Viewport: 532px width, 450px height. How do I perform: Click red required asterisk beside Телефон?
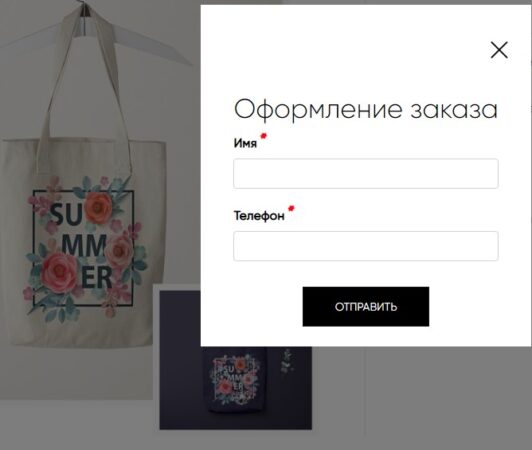click(x=291, y=208)
